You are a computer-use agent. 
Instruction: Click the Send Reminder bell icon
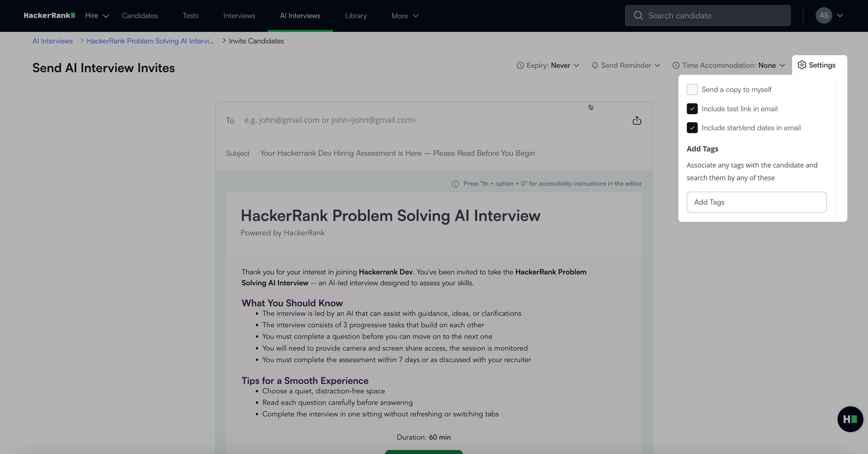click(595, 65)
